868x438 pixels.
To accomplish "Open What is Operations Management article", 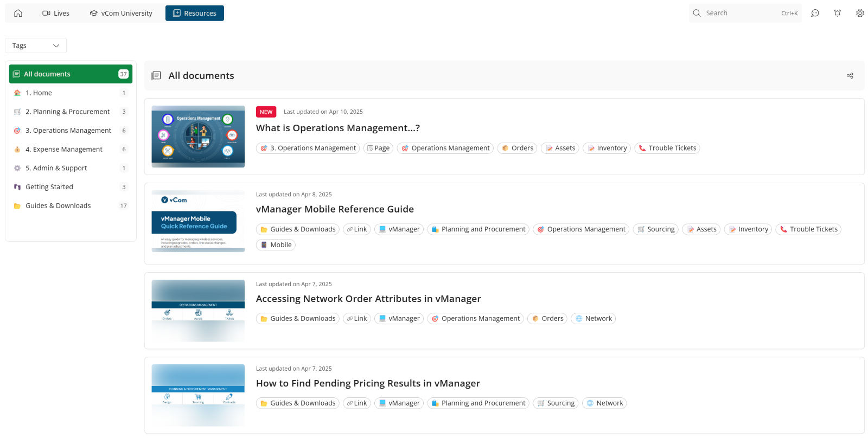I will point(337,128).
